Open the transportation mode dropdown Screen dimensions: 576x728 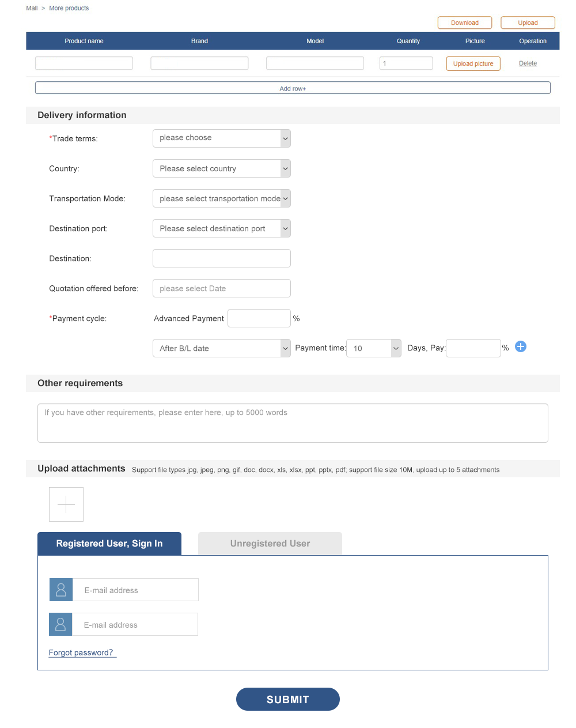pyautogui.click(x=222, y=198)
